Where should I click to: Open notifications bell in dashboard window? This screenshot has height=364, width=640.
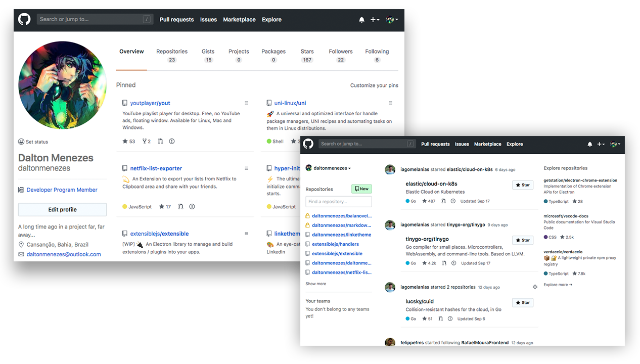[x=589, y=144]
